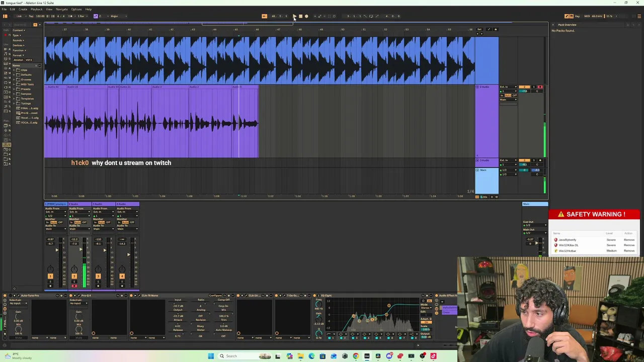This screenshot has width=644, height=362.
Task: Open File Explorer from the taskbar
Action: (x=300, y=356)
